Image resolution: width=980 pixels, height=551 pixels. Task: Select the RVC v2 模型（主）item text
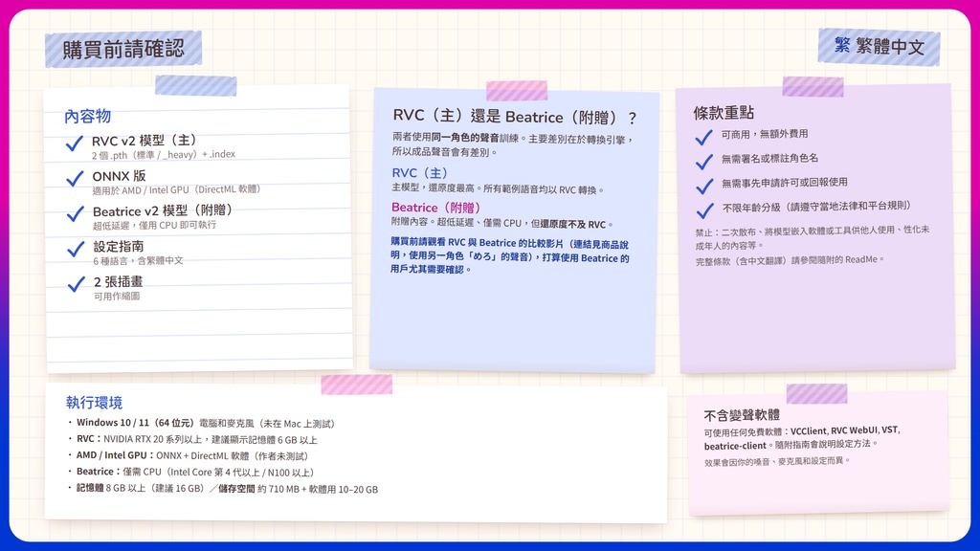pyautogui.click(x=145, y=140)
